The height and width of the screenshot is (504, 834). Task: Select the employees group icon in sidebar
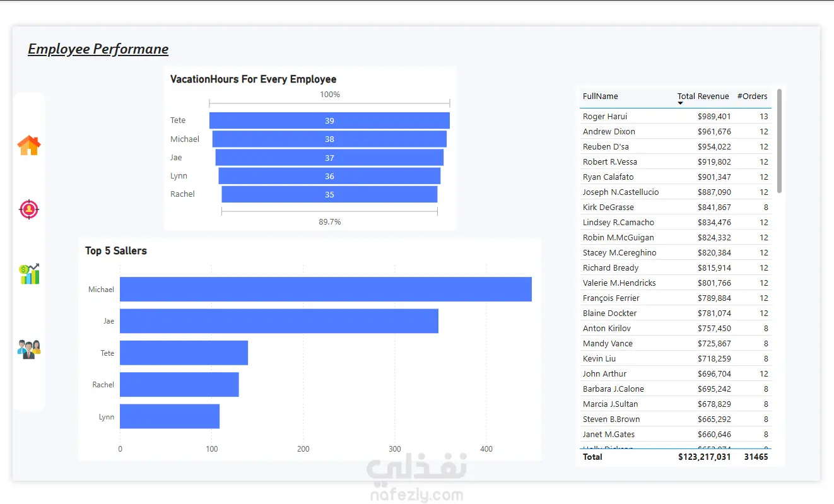29,349
